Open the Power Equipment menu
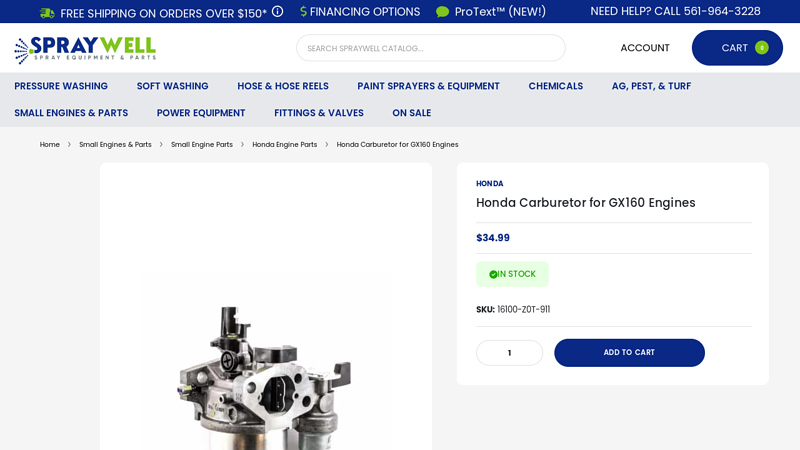 [x=201, y=113]
